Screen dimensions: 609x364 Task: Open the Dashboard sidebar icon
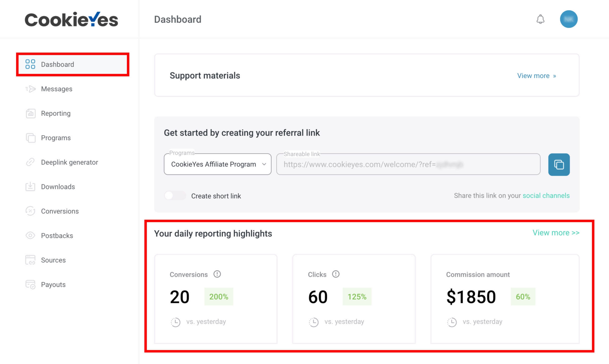pos(30,64)
